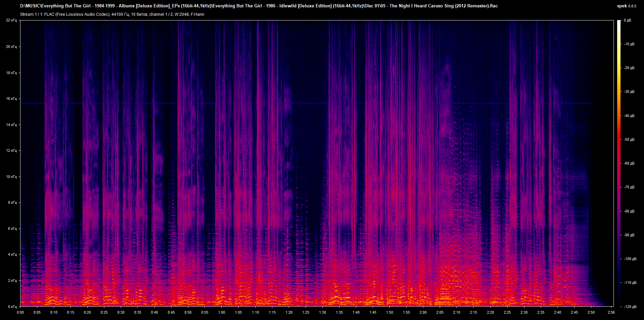Viewport: 644px width, 320px height.
Task: Click the '8 кГц' frequency axis label
Action: pyautogui.click(x=12, y=202)
